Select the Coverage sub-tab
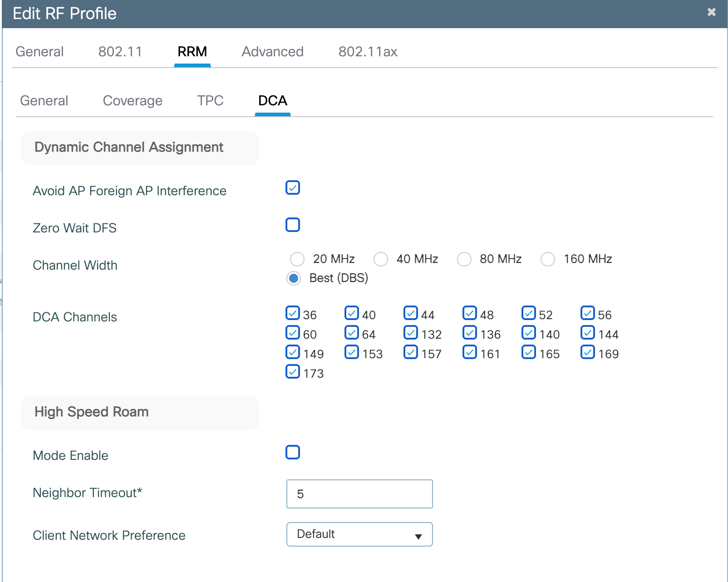 (133, 100)
